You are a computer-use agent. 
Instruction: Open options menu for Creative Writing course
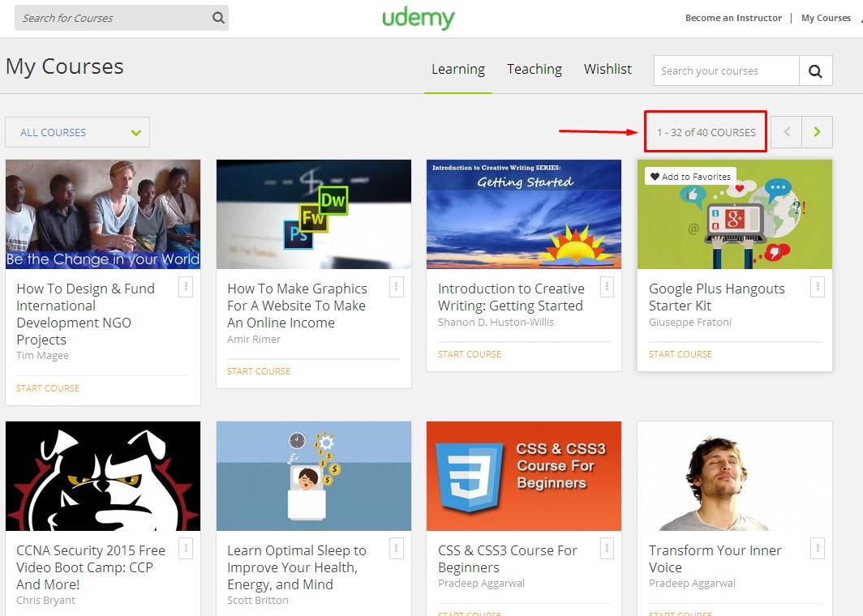pyautogui.click(x=607, y=287)
